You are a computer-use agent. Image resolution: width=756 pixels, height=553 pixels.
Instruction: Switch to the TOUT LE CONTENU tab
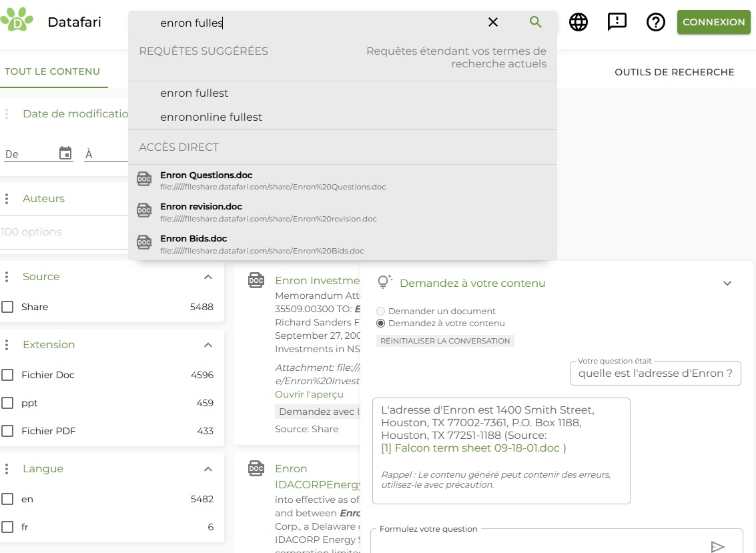pyautogui.click(x=53, y=71)
